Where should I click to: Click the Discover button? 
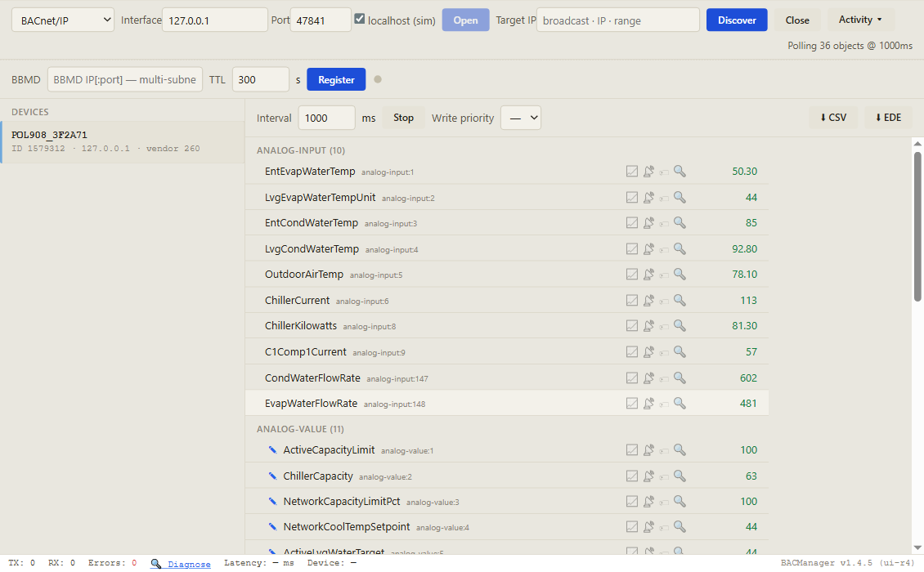pyautogui.click(x=737, y=20)
